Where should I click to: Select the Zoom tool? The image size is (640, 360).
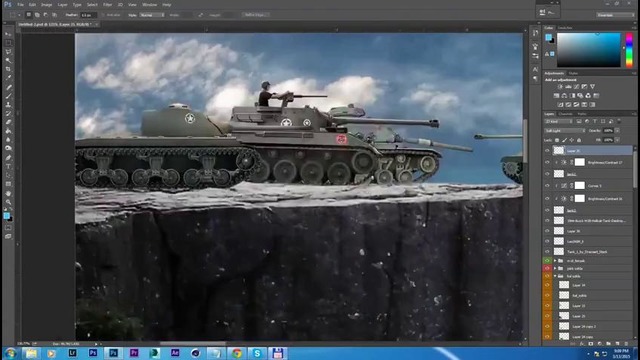[8, 202]
